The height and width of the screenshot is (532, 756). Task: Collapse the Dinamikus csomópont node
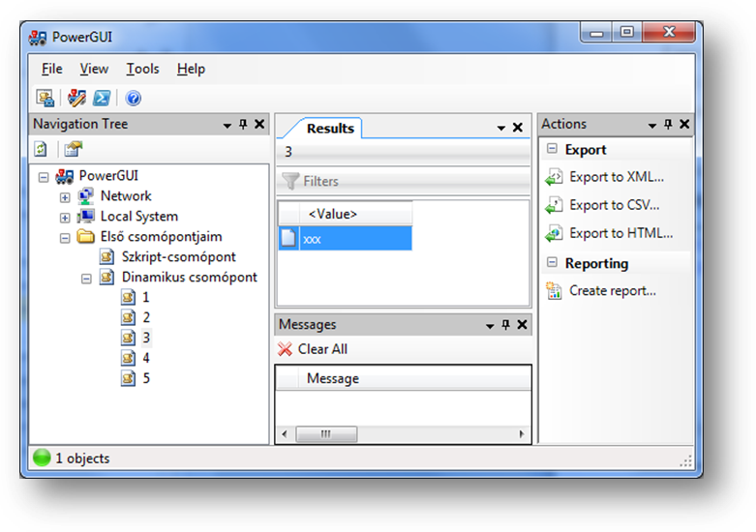coord(86,279)
